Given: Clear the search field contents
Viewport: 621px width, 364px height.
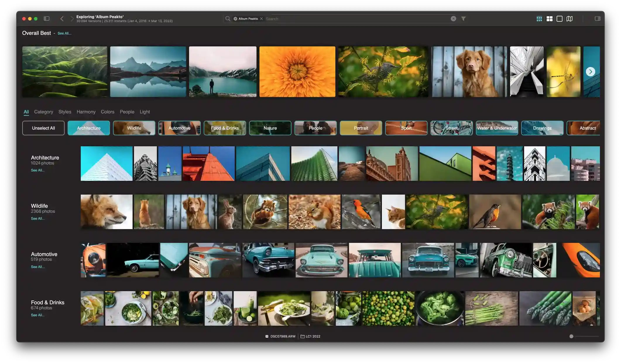Looking at the screenshot, I should pos(453,19).
